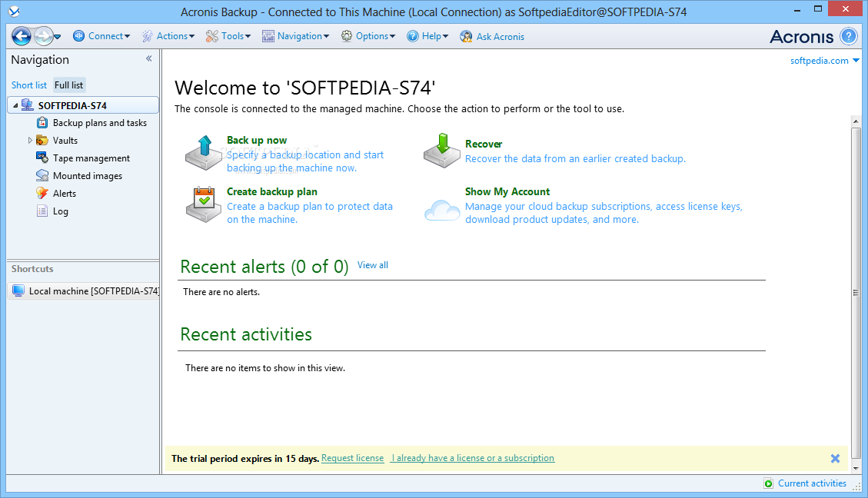The height and width of the screenshot is (498, 868).
Task: Dismiss the trial period notification bar
Action: coord(836,459)
